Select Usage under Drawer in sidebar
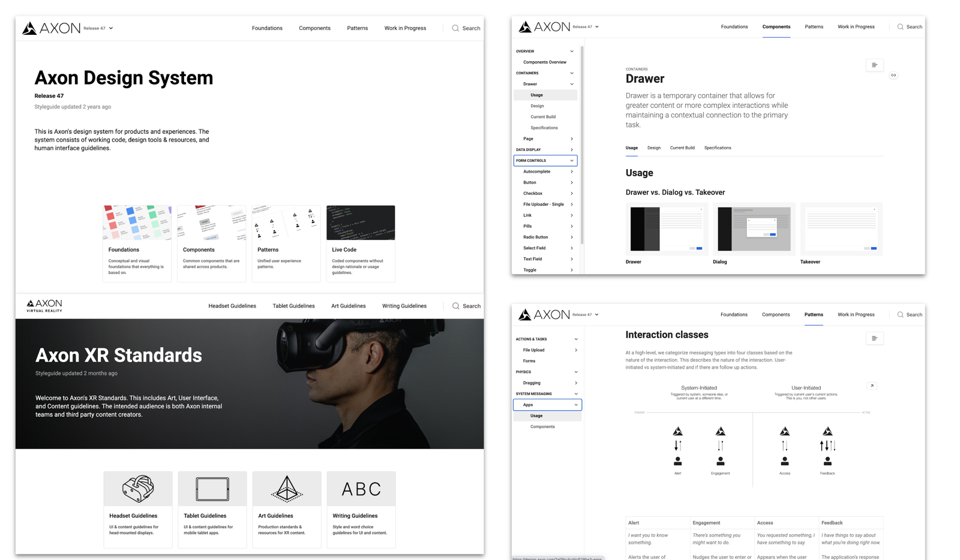This screenshot has height=560, width=960. pyautogui.click(x=545, y=95)
